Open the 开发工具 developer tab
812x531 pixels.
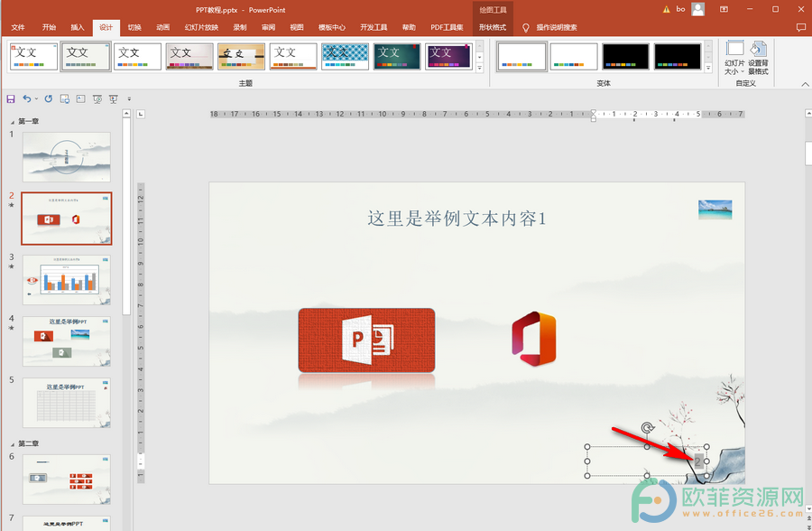[374, 27]
